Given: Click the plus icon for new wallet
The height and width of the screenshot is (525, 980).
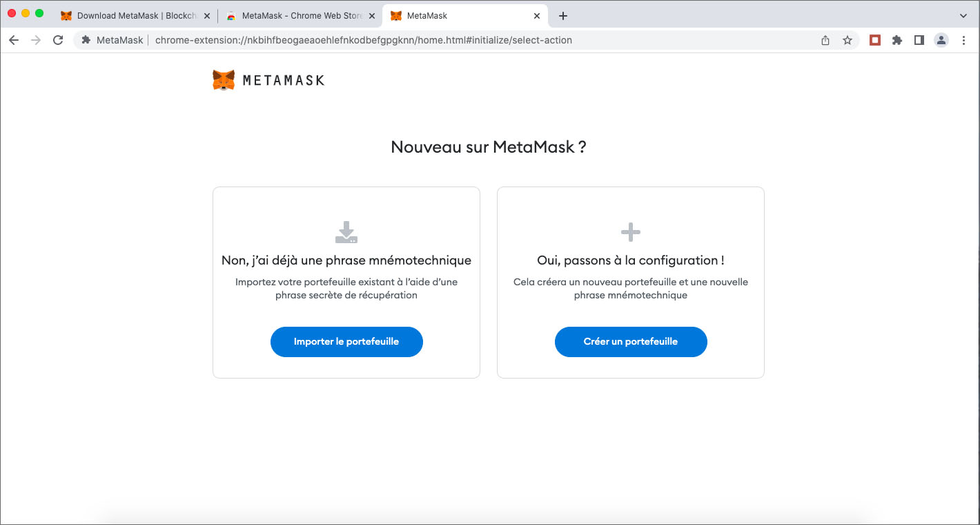Looking at the screenshot, I should [631, 232].
